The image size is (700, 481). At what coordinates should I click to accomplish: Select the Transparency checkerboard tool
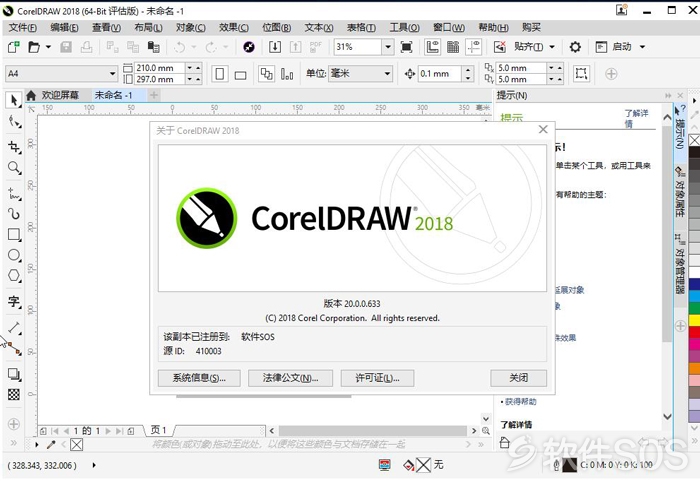pyautogui.click(x=14, y=394)
